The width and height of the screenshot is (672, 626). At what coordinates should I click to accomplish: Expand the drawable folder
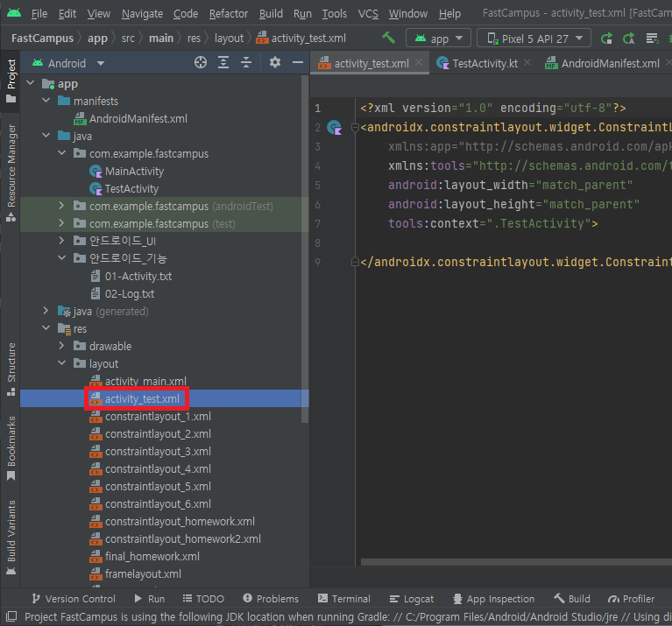click(61, 346)
